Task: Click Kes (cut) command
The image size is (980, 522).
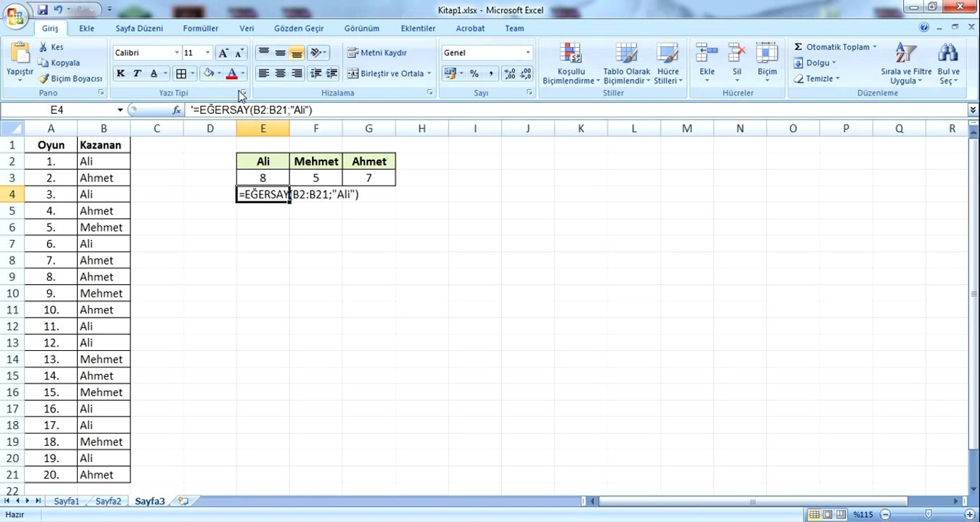Action: point(52,47)
